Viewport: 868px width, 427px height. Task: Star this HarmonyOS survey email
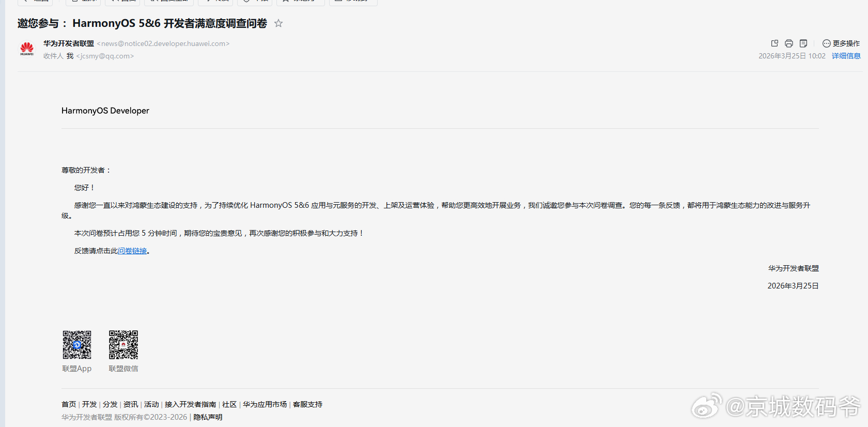[x=278, y=23]
